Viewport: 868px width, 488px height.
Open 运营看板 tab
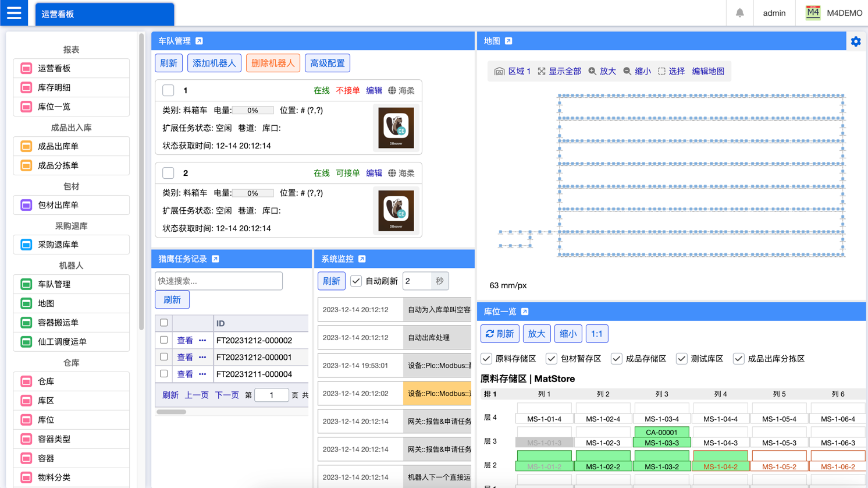[x=105, y=14]
